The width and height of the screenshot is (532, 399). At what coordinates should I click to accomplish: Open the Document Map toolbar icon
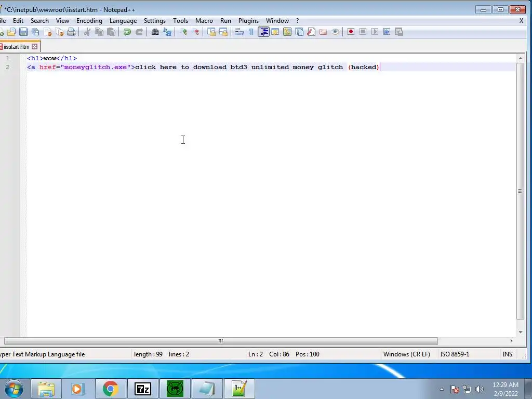(287, 32)
